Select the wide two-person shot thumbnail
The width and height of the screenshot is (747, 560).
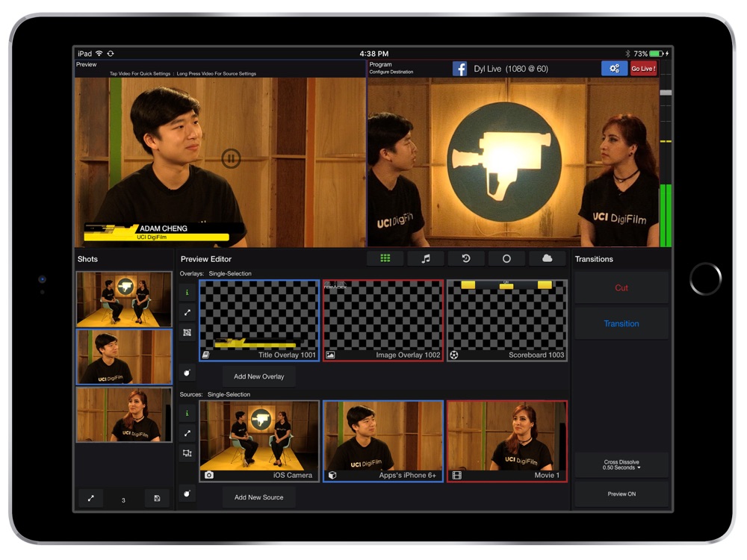(x=124, y=299)
